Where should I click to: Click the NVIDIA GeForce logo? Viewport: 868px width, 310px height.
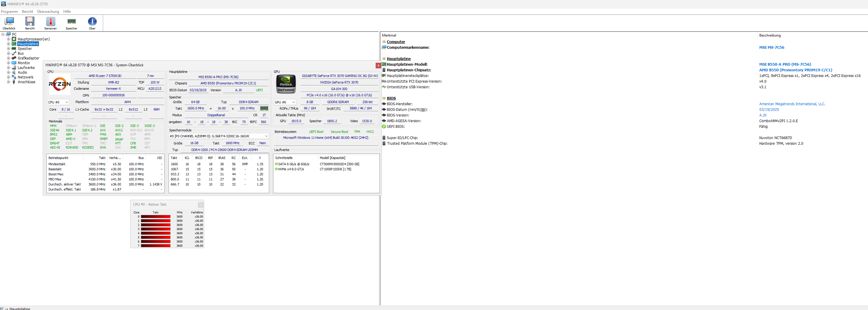[x=286, y=84]
